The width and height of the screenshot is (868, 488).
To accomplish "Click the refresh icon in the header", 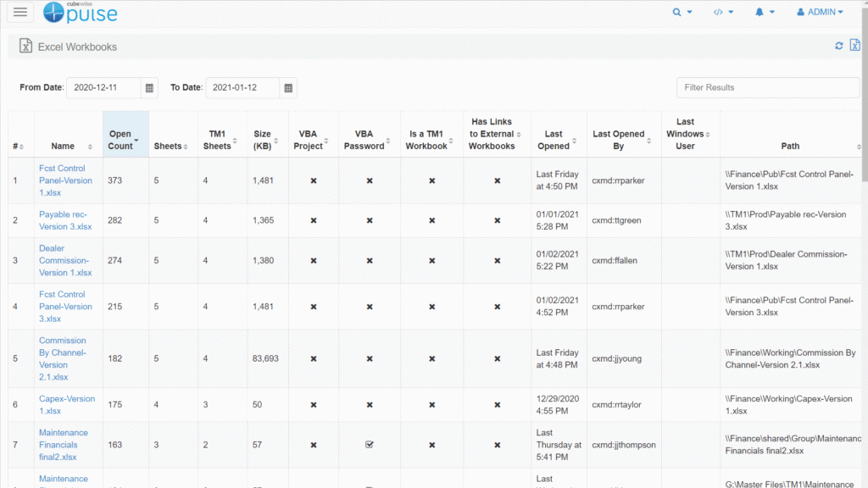I will point(839,46).
